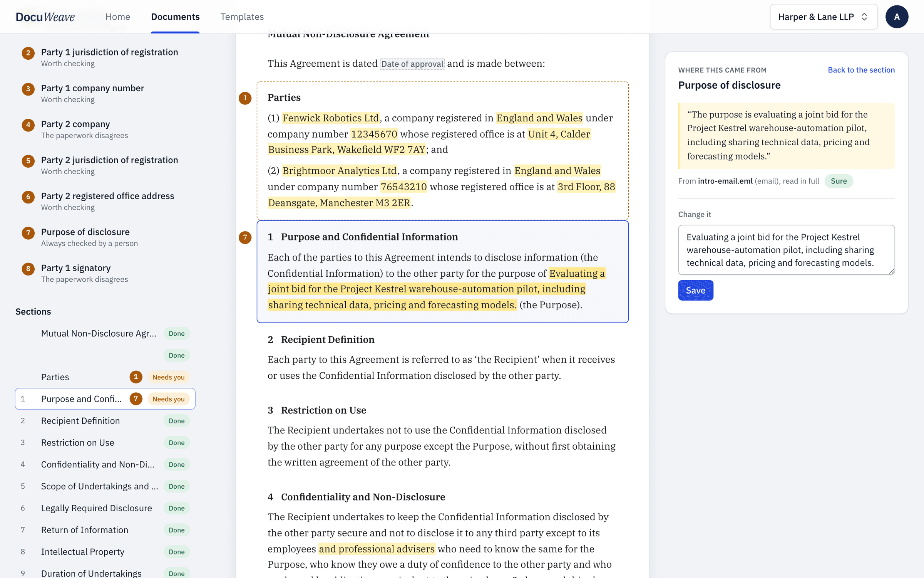The width and height of the screenshot is (924, 578).
Task: Click the highlighted and professional advisers text
Action: click(x=377, y=549)
